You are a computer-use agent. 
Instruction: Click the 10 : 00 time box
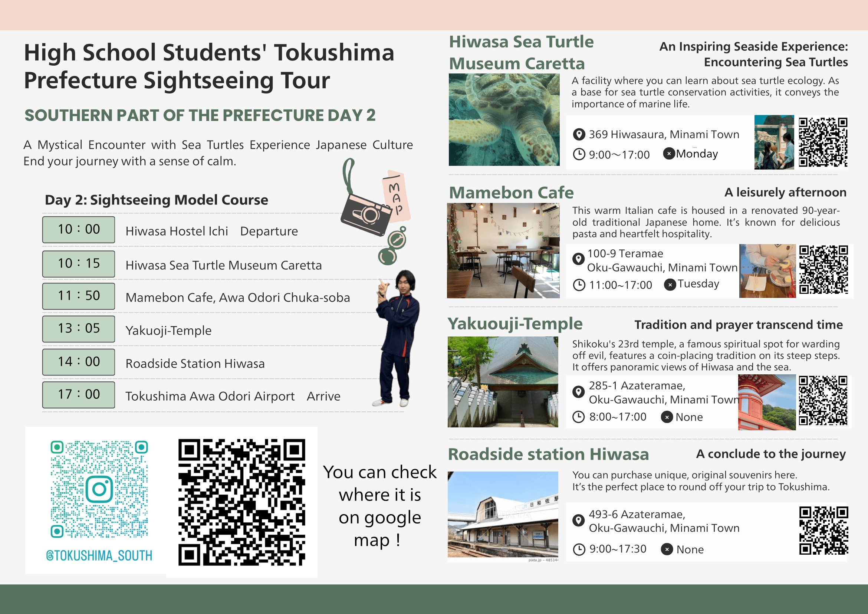click(x=79, y=230)
